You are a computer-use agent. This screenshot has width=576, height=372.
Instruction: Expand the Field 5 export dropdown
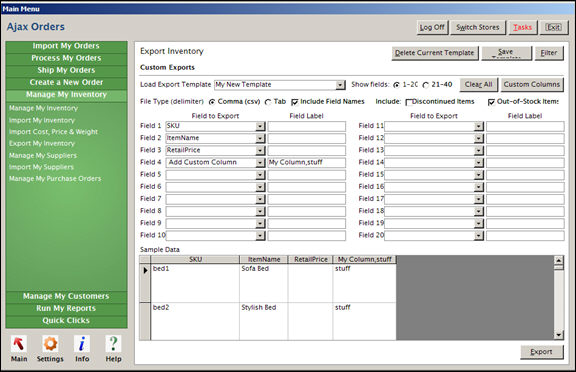[x=260, y=175]
